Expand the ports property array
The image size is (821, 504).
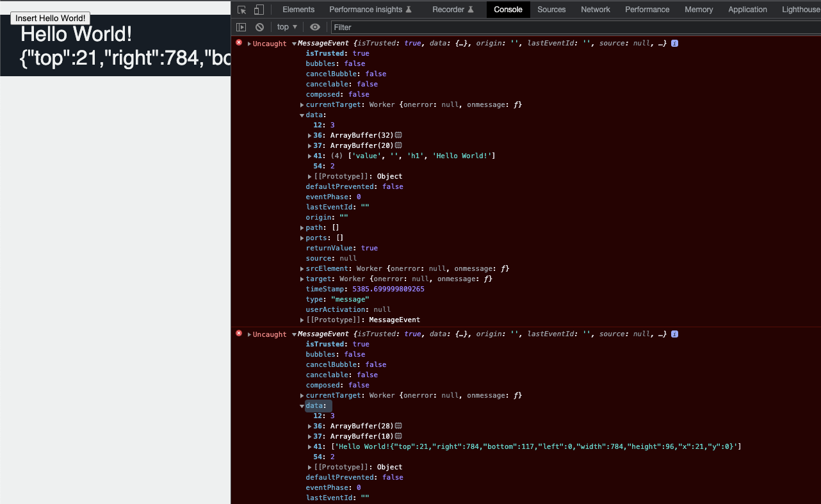click(x=302, y=238)
